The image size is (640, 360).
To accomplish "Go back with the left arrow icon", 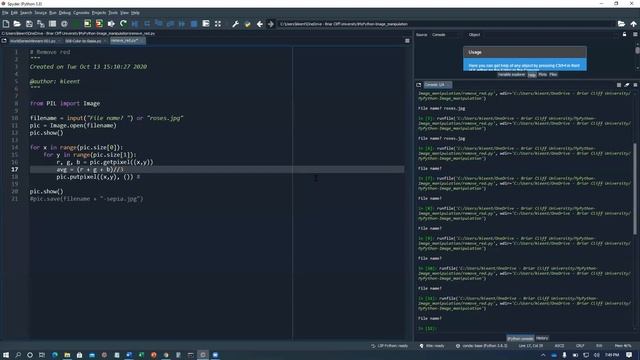I will coord(260,24).
